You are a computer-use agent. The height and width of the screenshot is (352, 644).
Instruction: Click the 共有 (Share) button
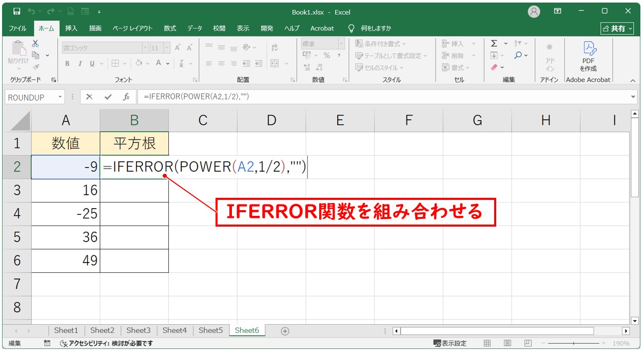pos(617,28)
